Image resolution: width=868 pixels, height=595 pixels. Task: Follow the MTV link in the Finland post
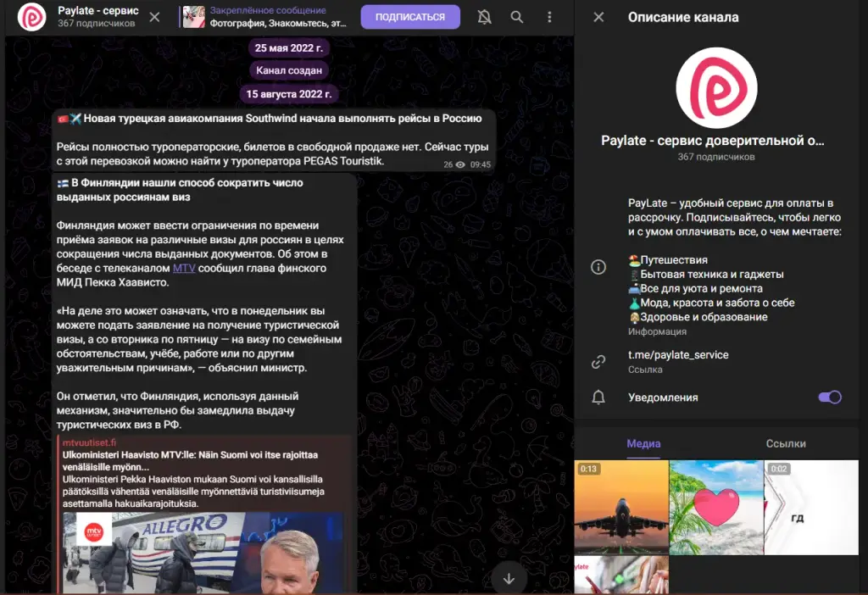tap(184, 268)
